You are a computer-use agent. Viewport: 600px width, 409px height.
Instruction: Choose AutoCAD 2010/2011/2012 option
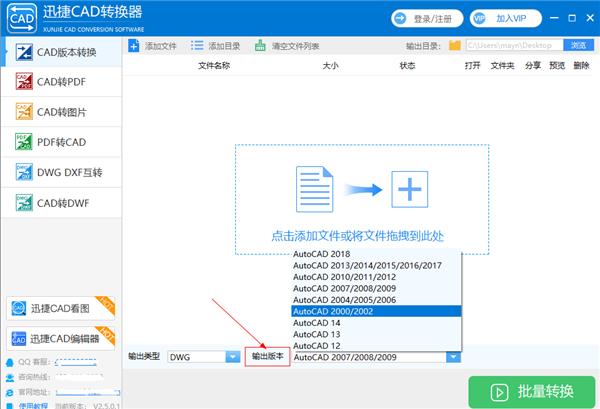[x=376, y=277]
